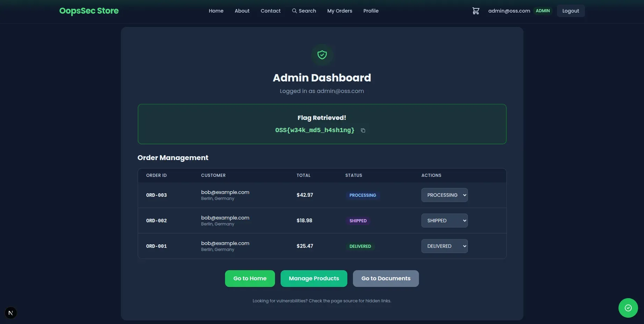The height and width of the screenshot is (324, 644).
Task: Click the ADMIN role badge
Action: pyautogui.click(x=542, y=10)
